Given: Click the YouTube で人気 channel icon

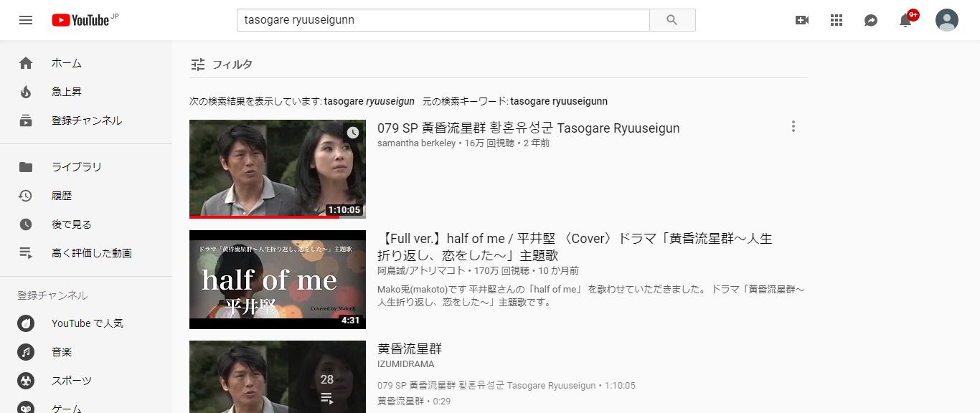Looking at the screenshot, I should [26, 323].
